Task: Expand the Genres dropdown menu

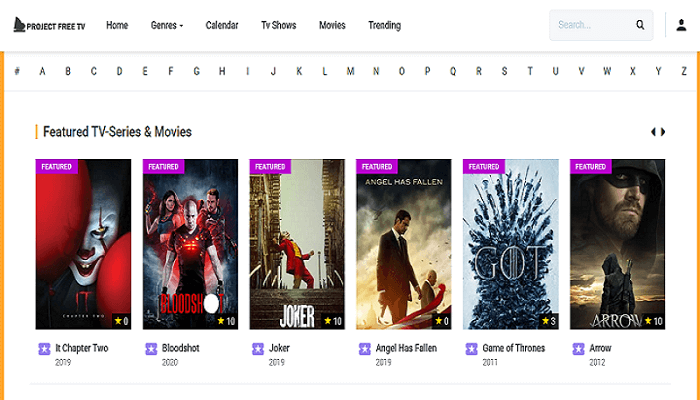Action: 167,25
